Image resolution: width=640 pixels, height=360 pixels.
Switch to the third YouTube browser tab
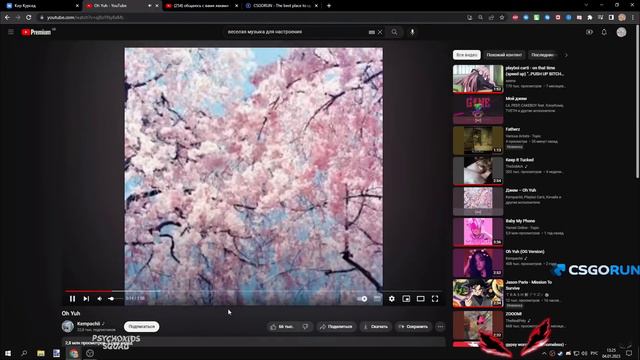point(202,6)
